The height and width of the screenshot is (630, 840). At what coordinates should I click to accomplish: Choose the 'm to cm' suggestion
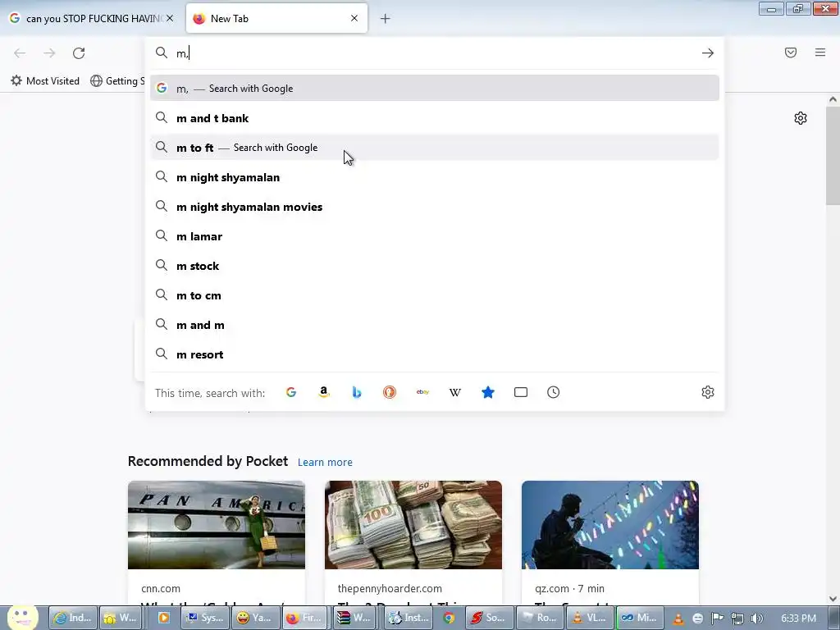435,295
